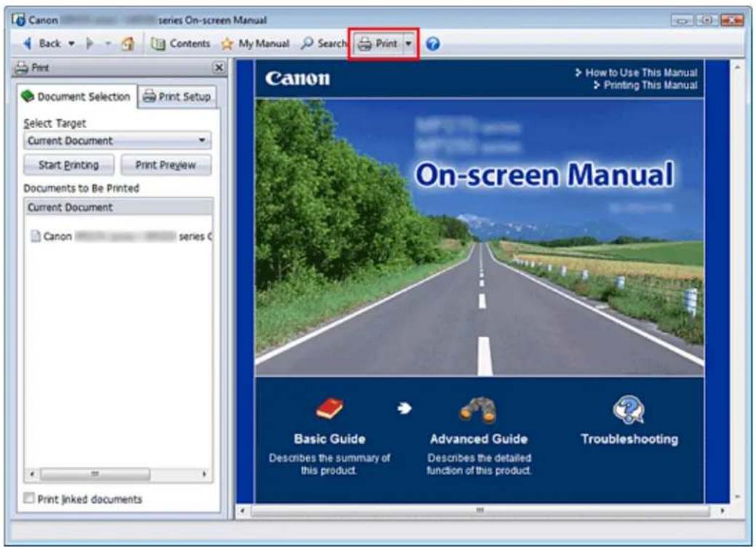756x547 pixels.
Task: Click the Canon logo on the manual page
Action: coord(297,78)
